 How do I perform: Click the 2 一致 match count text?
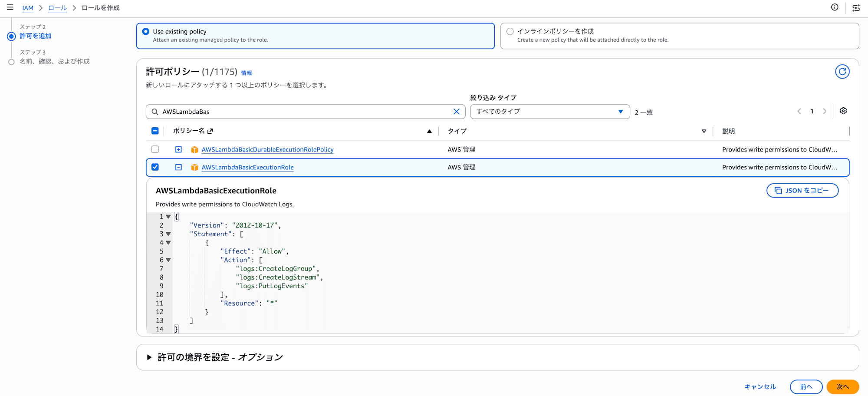pos(644,112)
